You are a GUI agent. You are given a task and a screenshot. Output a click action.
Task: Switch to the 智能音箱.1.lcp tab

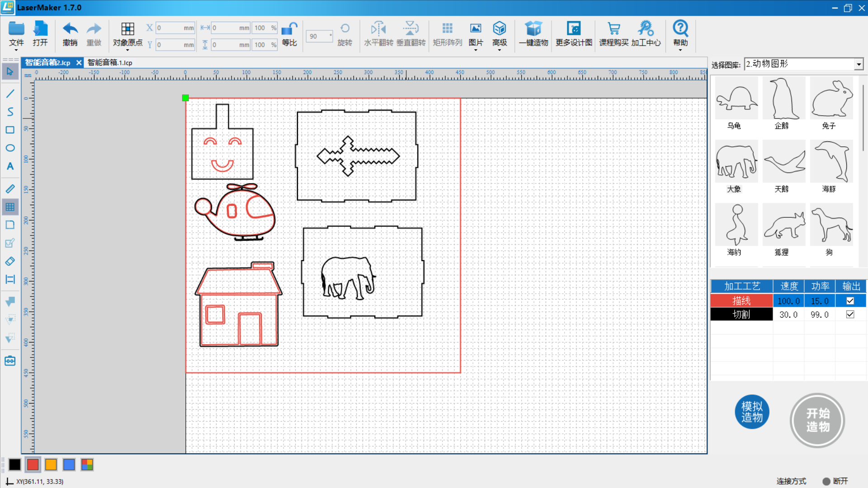pos(110,63)
